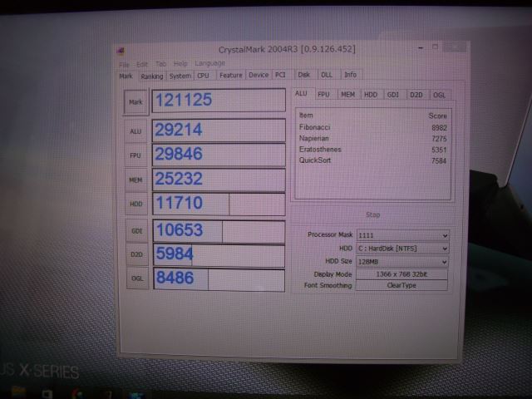Open the Language menu

[x=209, y=64]
